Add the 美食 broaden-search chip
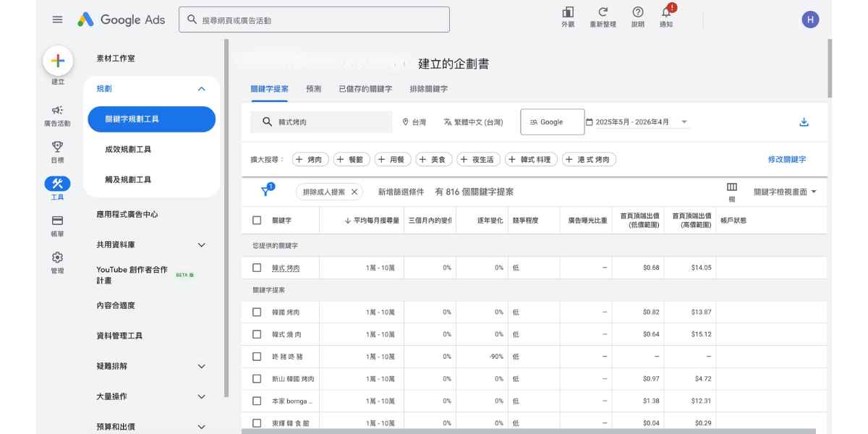 point(434,159)
